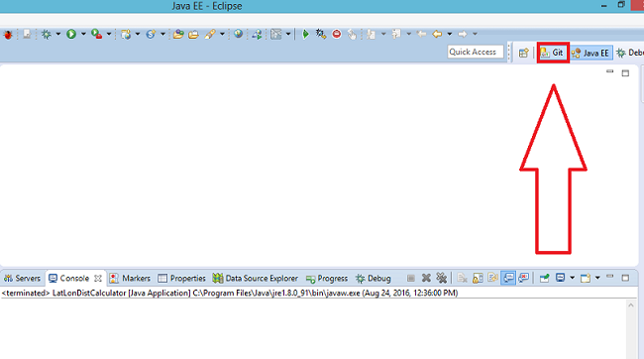Screen dimensions: 644x359
Task: Click the Open Type folder icon
Action: [177, 34]
